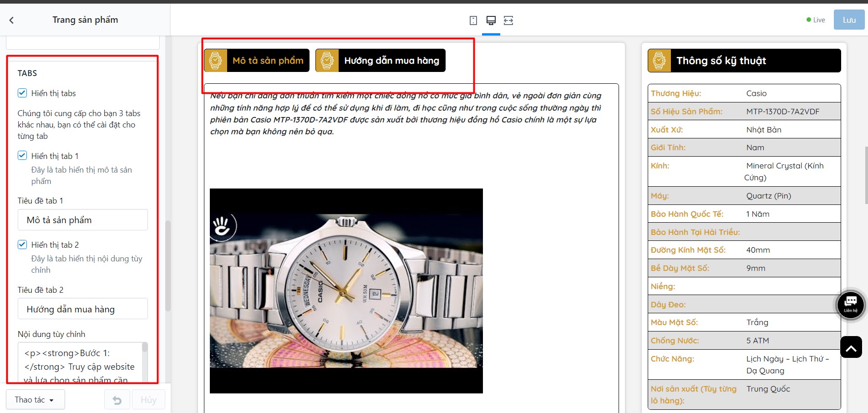Click the Hủy button

[148, 400]
